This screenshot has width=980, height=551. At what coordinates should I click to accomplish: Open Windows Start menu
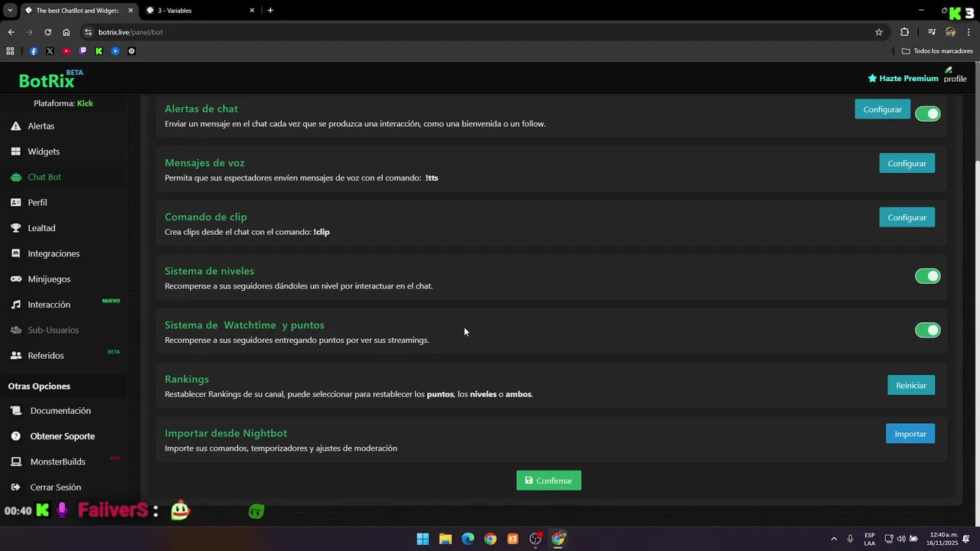coord(423,539)
